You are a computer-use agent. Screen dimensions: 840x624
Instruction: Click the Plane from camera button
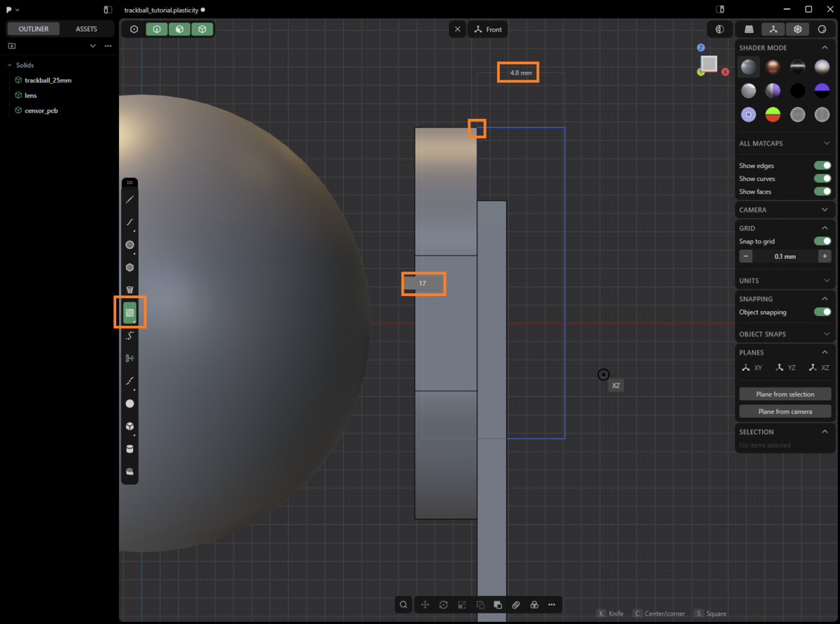[785, 411]
